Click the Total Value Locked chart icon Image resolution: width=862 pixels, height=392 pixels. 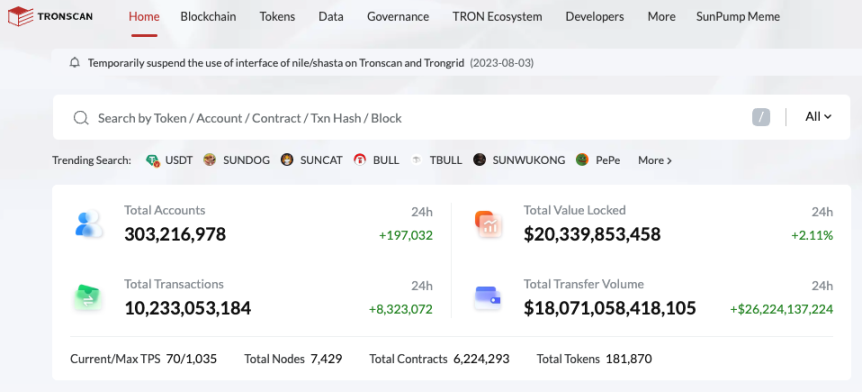(488, 224)
